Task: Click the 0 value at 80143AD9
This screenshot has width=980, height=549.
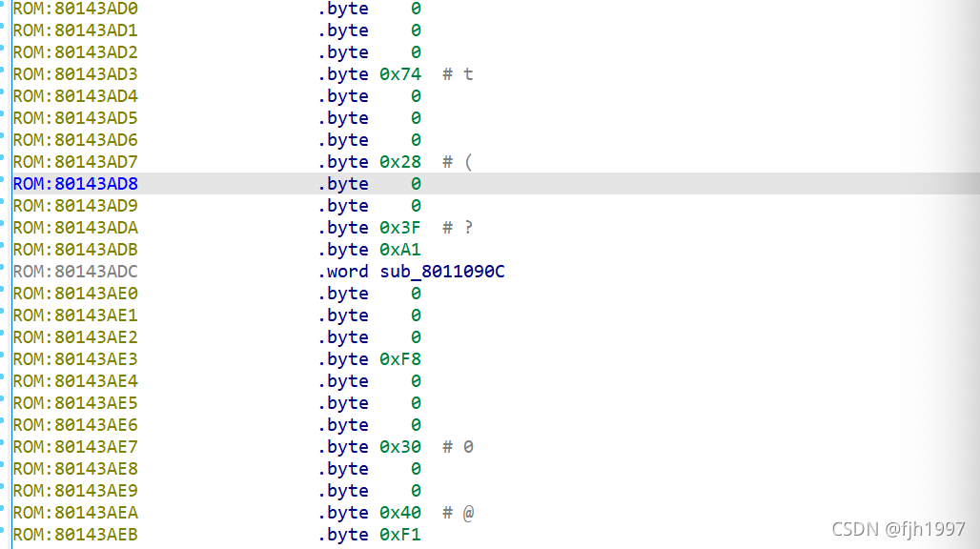Action: 416,206
